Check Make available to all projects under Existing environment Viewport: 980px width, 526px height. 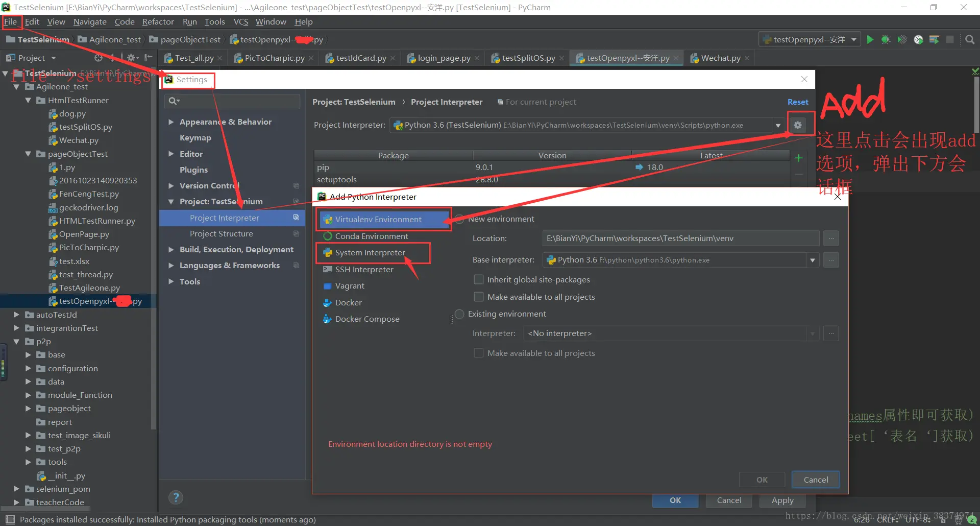tap(479, 353)
